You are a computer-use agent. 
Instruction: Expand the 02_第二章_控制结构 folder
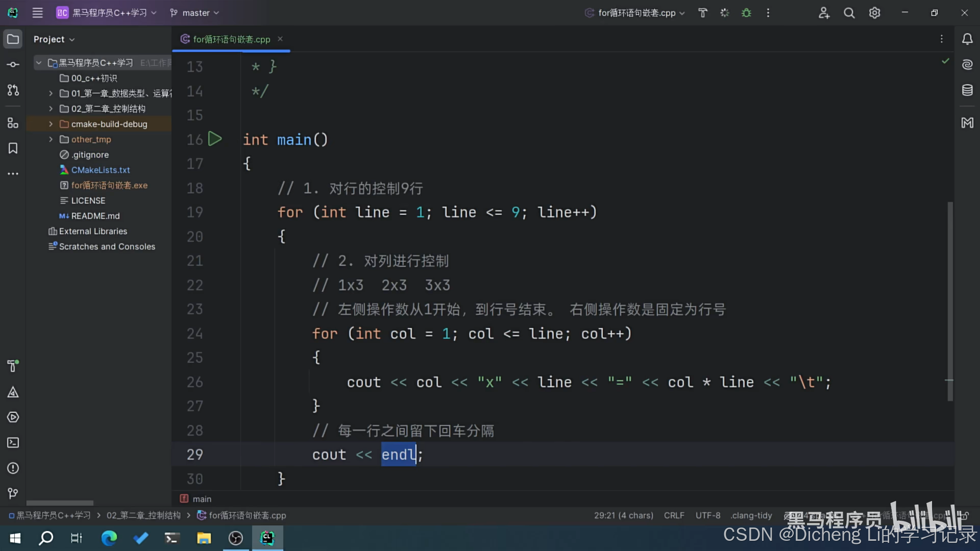(x=51, y=109)
